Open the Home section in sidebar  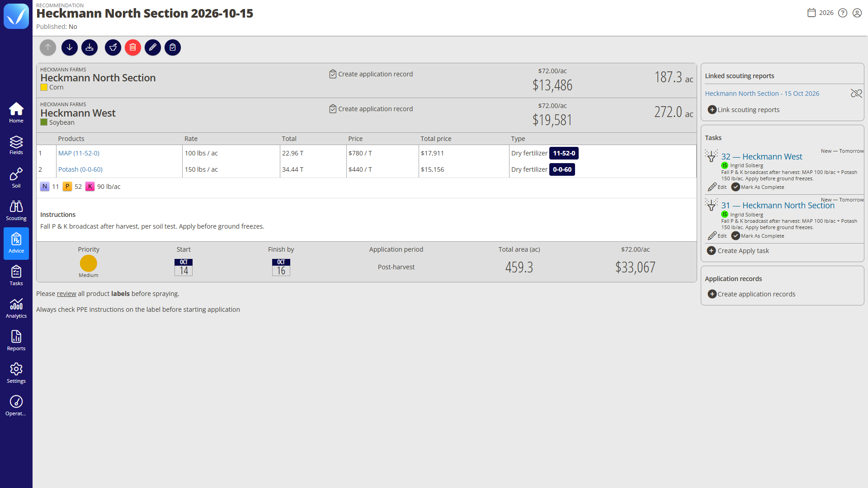[x=16, y=113]
